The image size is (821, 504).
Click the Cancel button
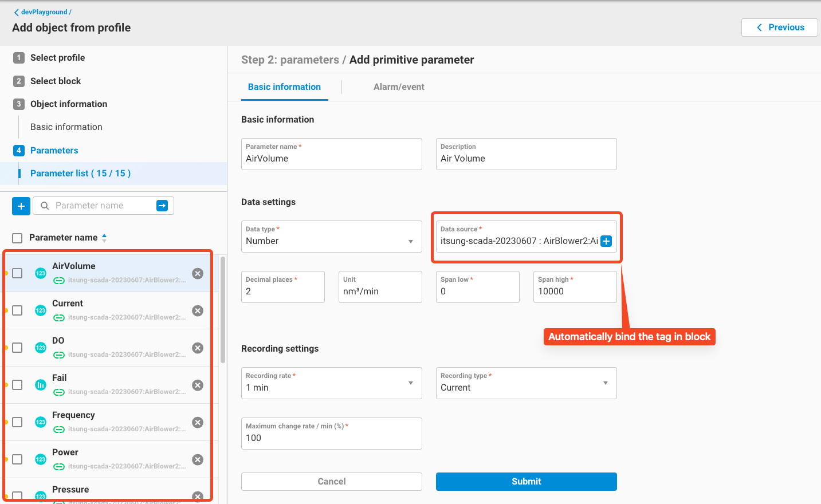[x=332, y=482]
